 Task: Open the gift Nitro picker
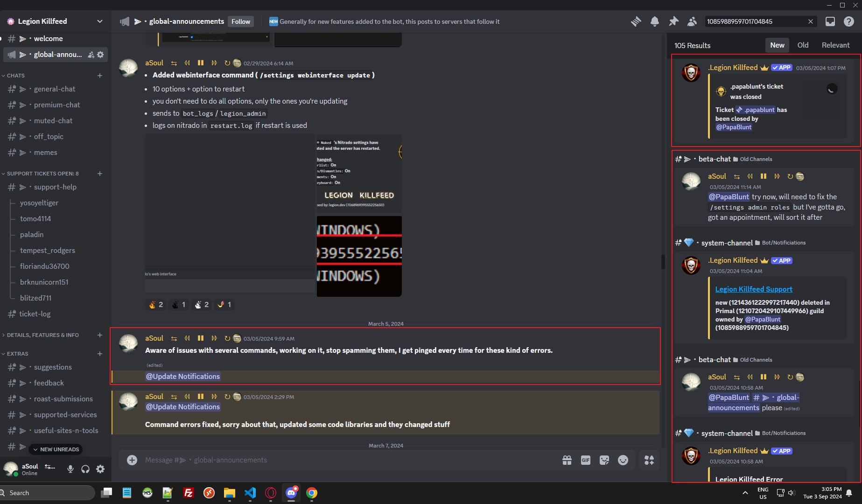coord(567,460)
